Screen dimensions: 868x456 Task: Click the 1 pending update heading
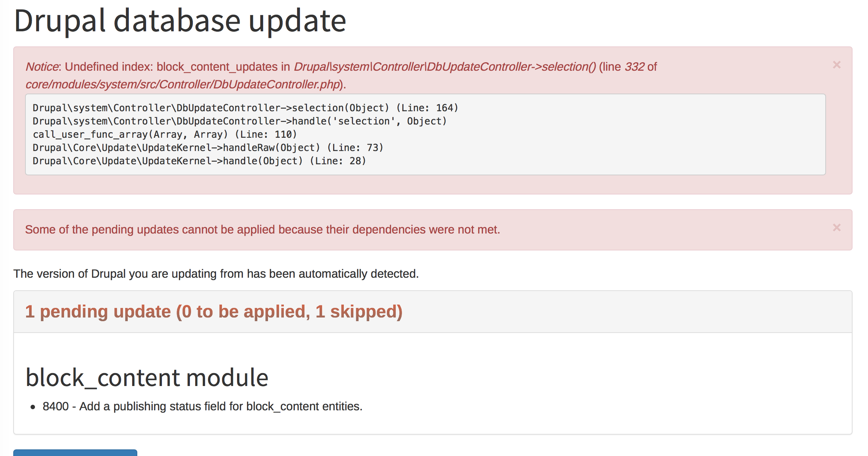coord(214,312)
